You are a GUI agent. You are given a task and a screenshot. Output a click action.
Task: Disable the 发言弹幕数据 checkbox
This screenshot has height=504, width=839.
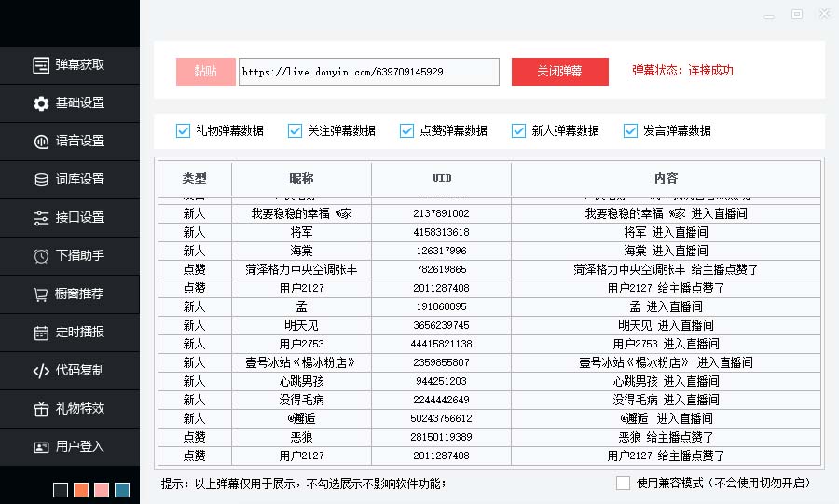[630, 131]
